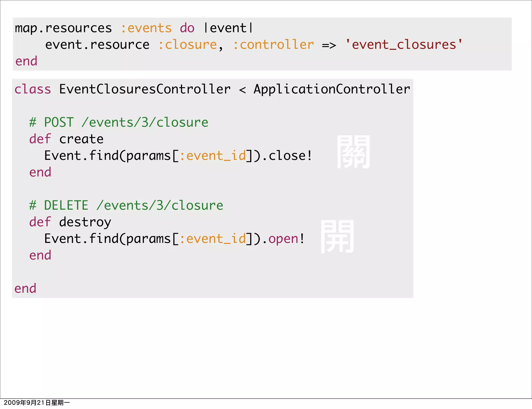
Task: Click the 'destroy' method name
Action: 85,222
